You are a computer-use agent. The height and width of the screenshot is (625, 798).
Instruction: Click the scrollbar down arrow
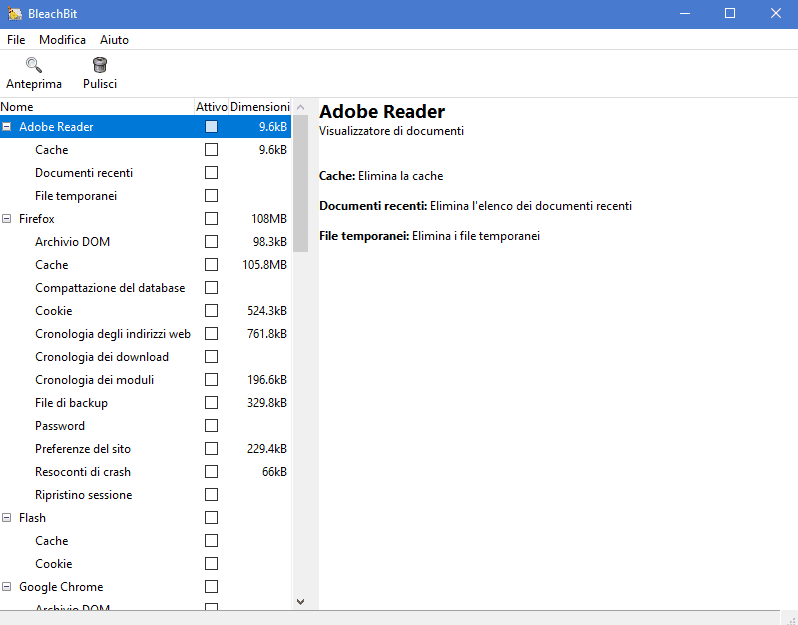click(x=300, y=601)
